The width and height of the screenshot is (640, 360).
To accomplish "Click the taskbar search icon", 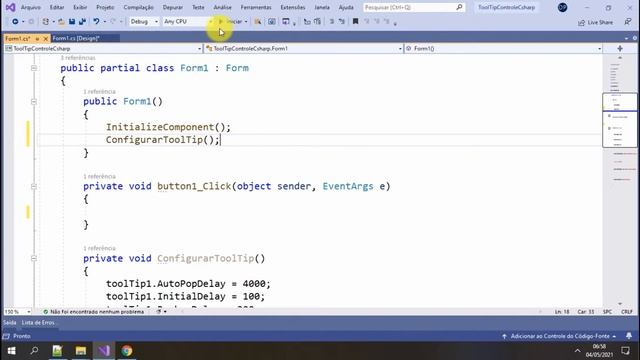I will 35,351.
